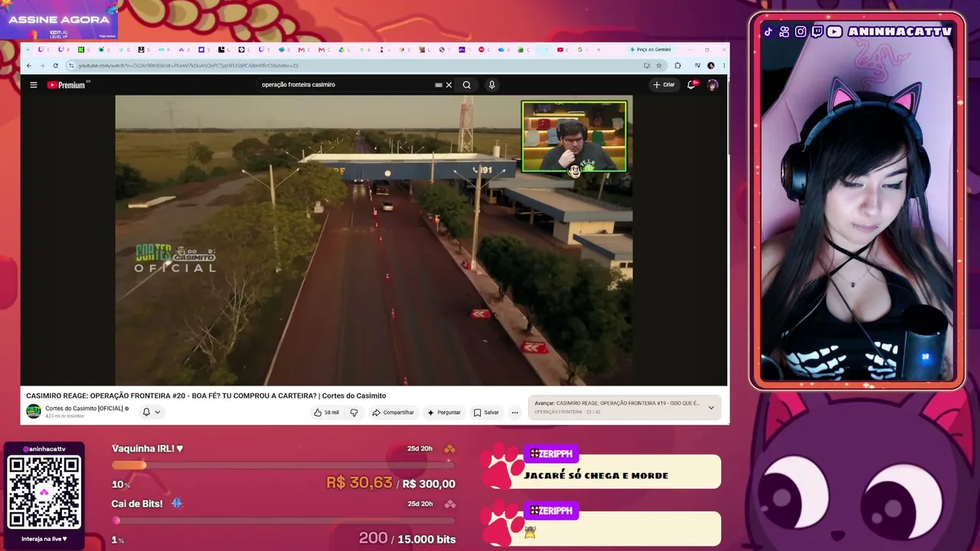Click the Twitch icon in streamer header
This screenshot has width=980, height=551.
[x=817, y=31]
